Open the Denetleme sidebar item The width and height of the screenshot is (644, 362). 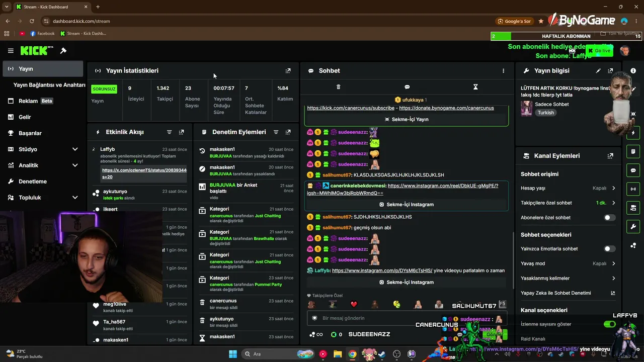(x=42, y=182)
